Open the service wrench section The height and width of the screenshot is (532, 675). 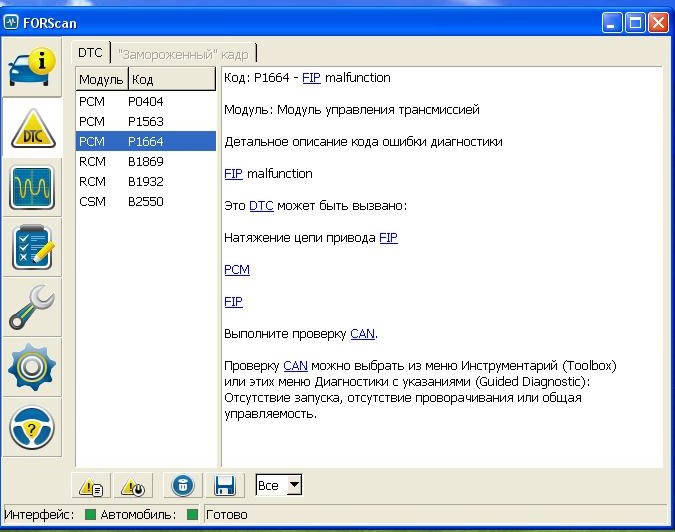[32, 307]
